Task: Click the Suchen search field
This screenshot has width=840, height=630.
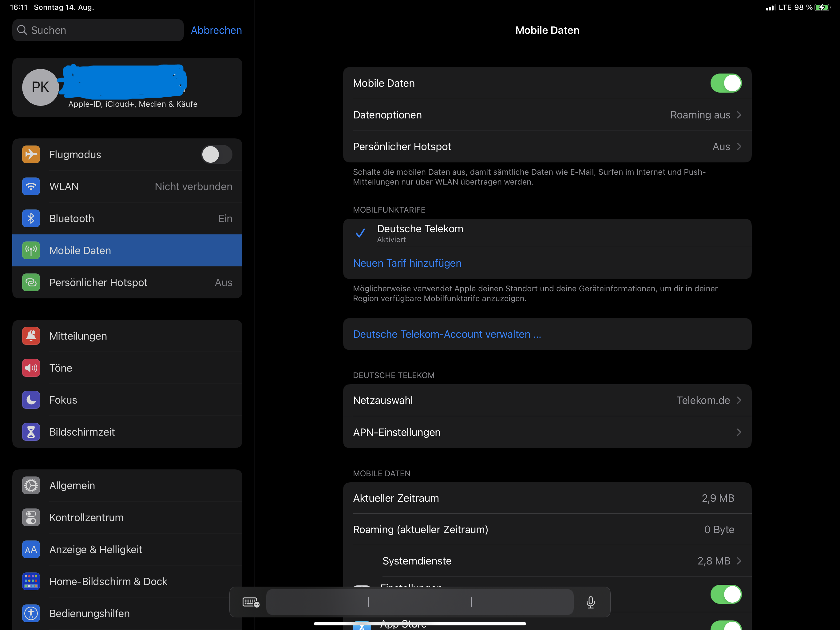Action: (98, 30)
